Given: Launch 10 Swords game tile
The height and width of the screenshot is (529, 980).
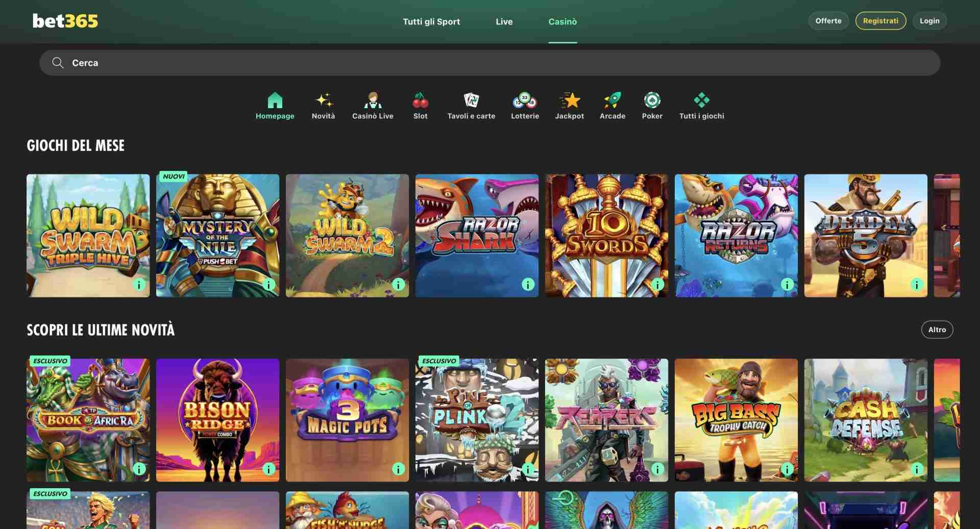Looking at the screenshot, I should click(607, 236).
